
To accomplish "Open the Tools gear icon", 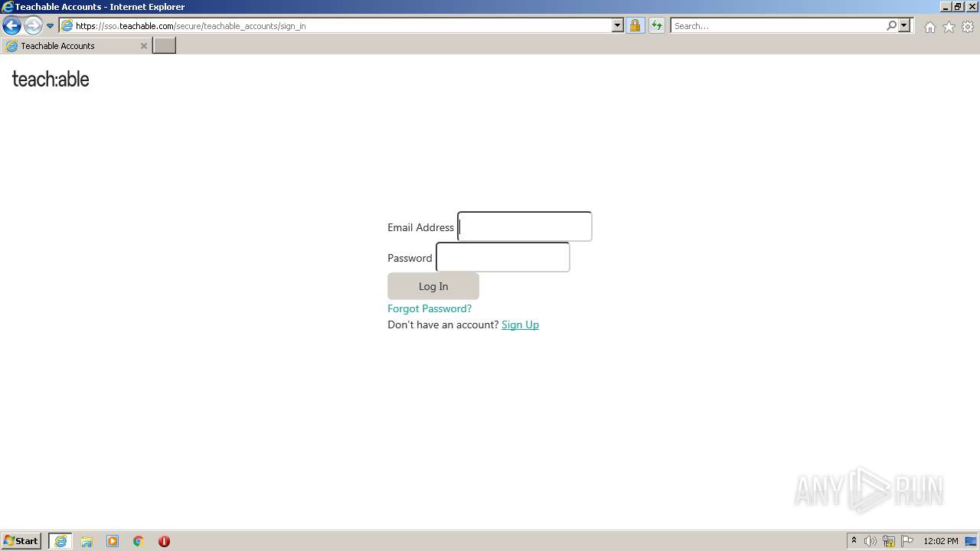I will (968, 27).
